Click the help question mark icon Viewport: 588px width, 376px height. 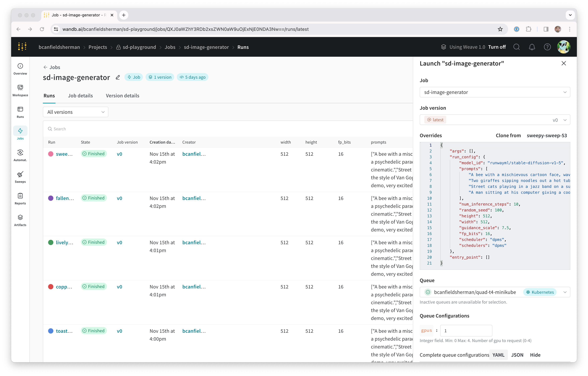[547, 47]
